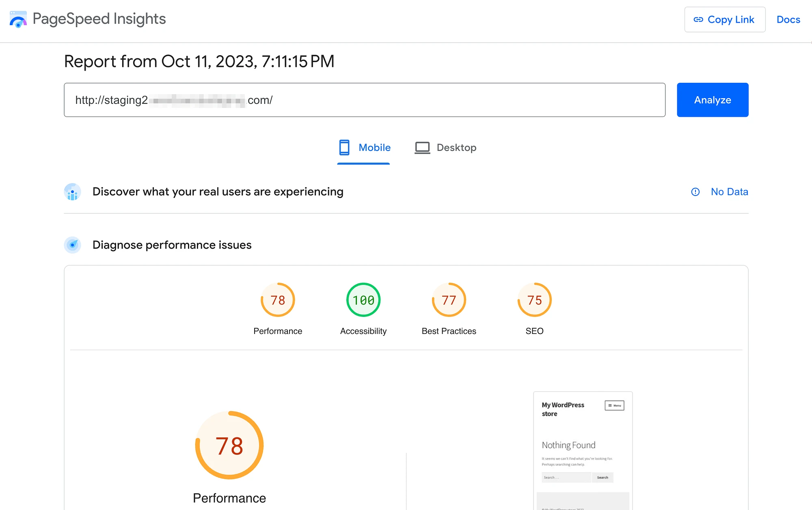Click the Mobile device icon

(343, 147)
